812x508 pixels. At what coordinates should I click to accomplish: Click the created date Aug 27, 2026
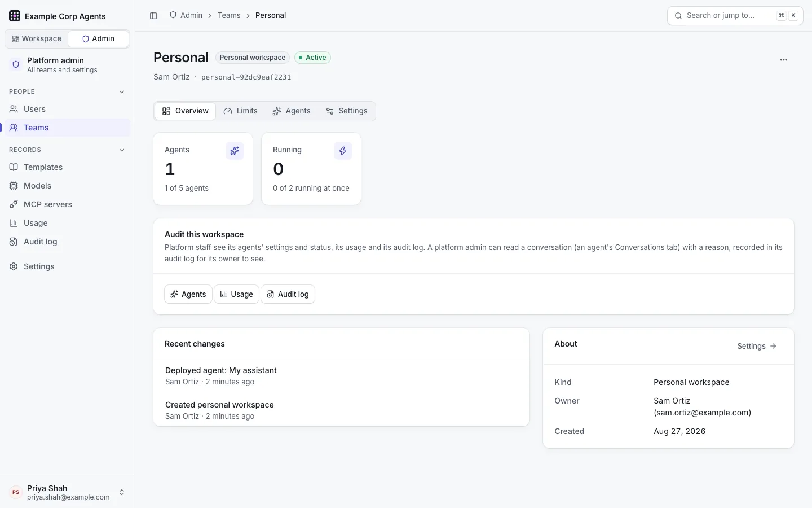tap(679, 431)
